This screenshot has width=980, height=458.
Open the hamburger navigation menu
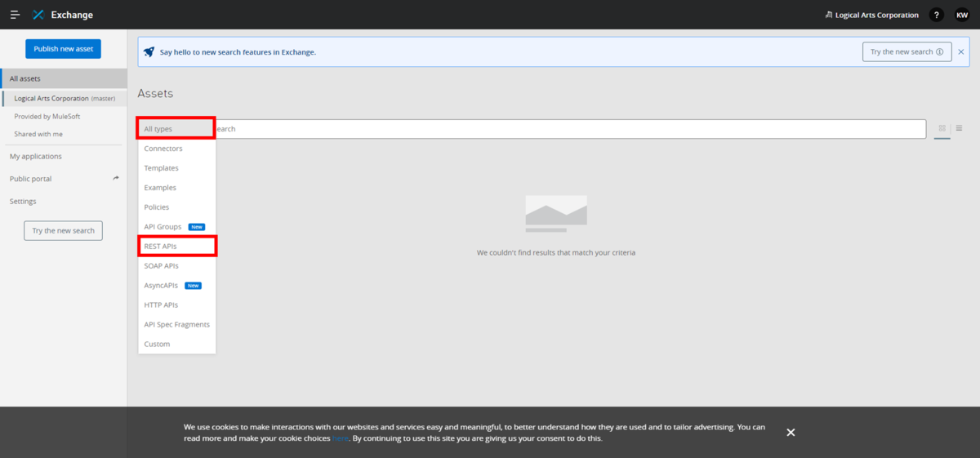click(x=15, y=15)
